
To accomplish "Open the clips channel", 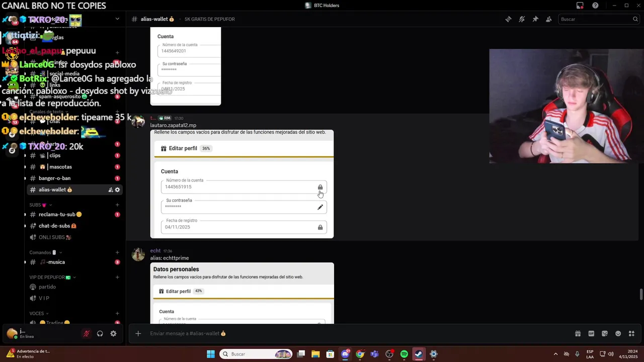I will (x=74, y=155).
